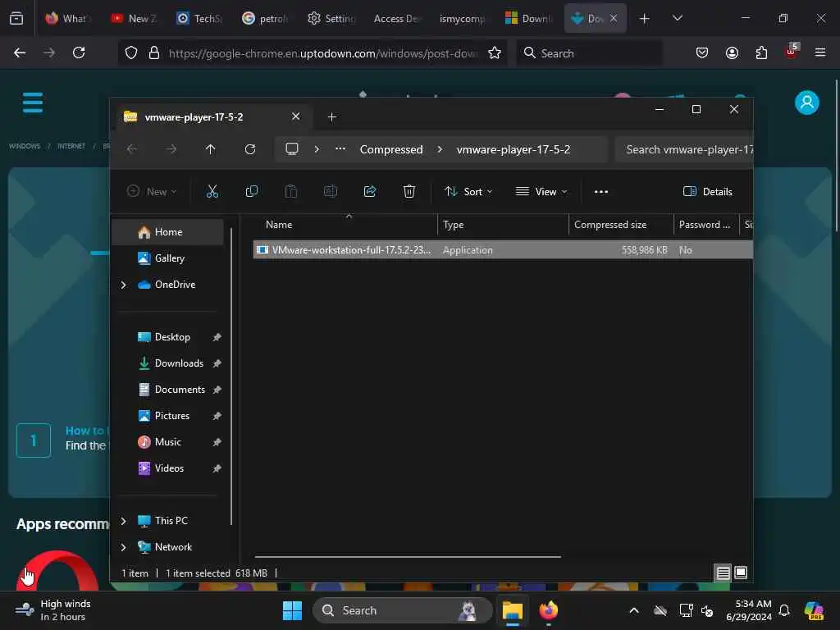The width and height of the screenshot is (840, 630).
Task: Open Firefox tab overview icon
Action: pyautogui.click(x=16, y=18)
